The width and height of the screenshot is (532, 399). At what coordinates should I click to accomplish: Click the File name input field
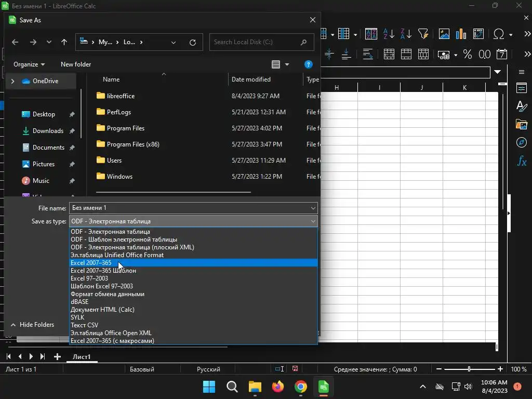pos(189,208)
